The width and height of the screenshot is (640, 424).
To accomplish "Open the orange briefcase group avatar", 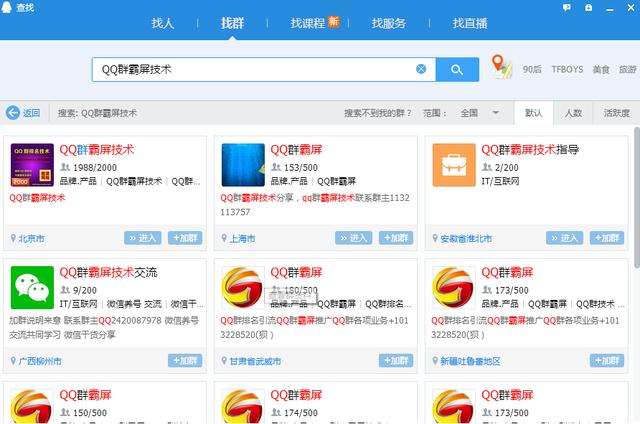I will 454,165.
